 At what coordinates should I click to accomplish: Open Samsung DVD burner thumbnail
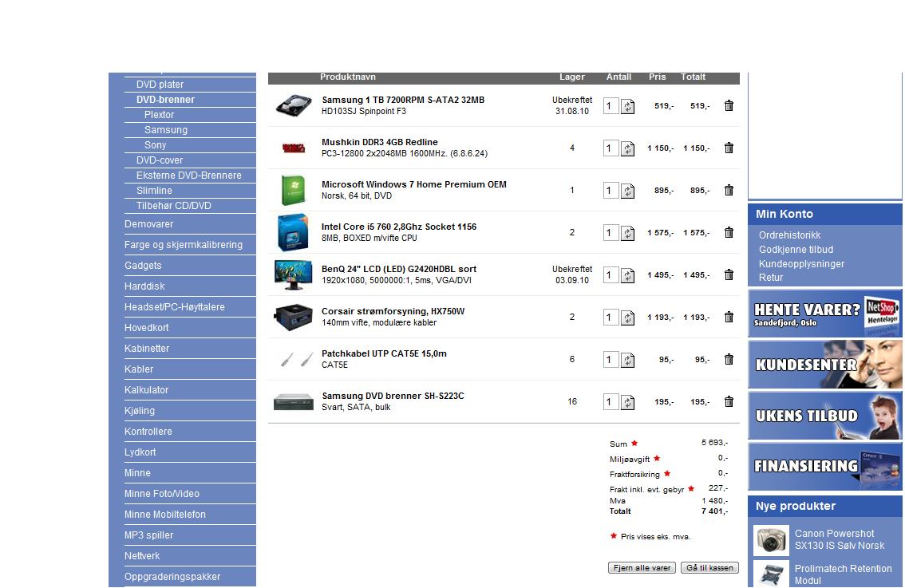point(293,401)
